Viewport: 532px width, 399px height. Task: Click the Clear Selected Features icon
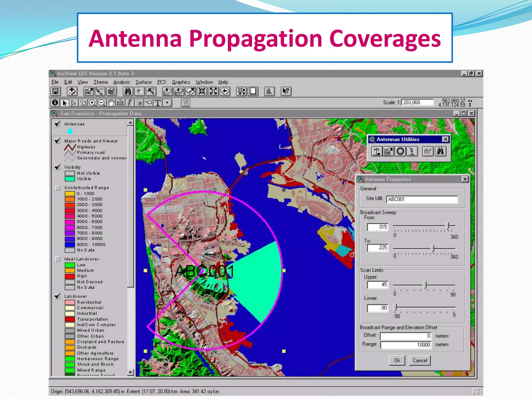click(x=253, y=91)
